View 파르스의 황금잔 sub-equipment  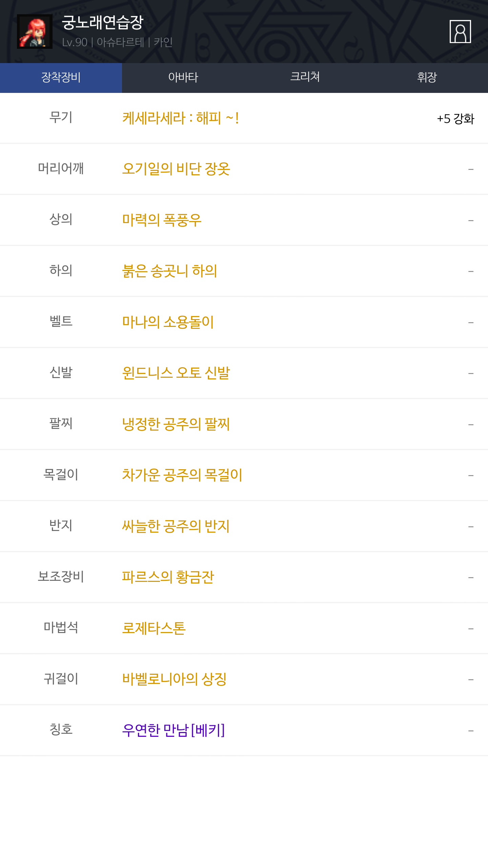tap(168, 577)
